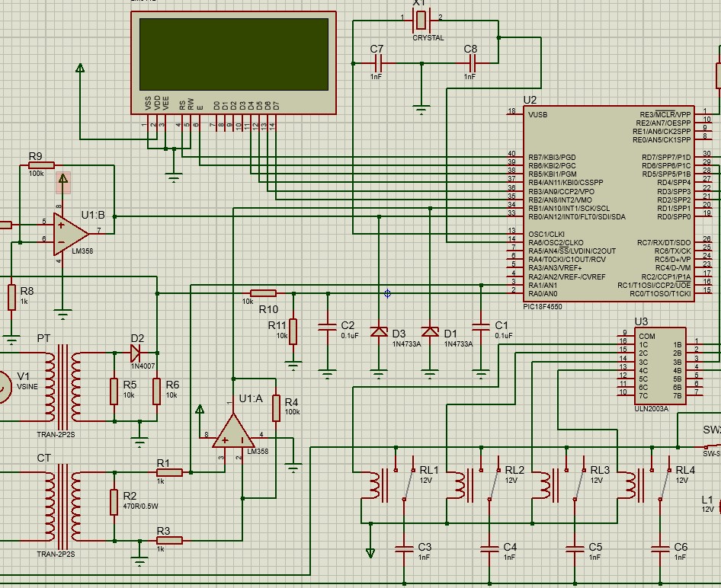Select capacitor C4 1nF
Screen dimensions: 721x588
[490, 548]
